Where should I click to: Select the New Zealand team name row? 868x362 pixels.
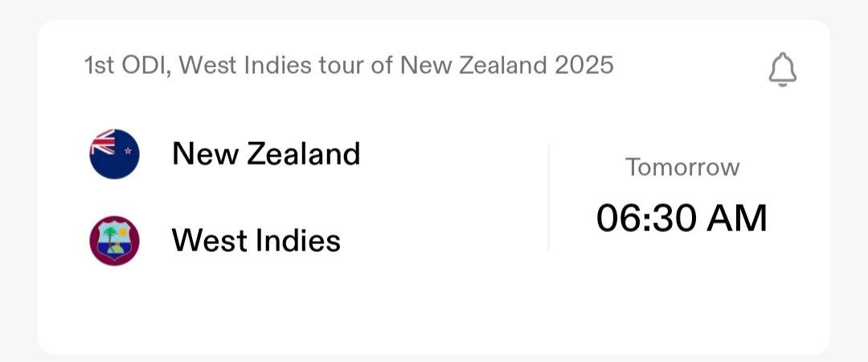[x=265, y=153]
